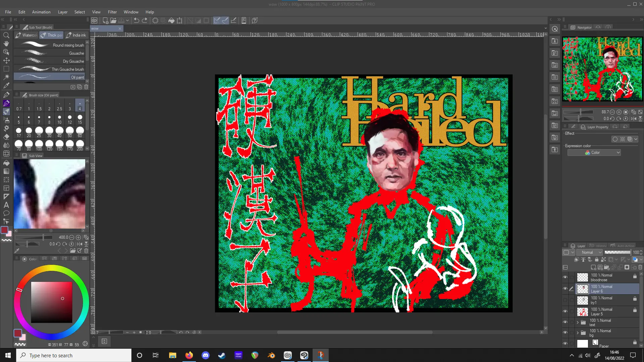Image resolution: width=644 pixels, height=362 pixels.
Task: Select the Zoom magnifier tool
Action: click(x=6, y=35)
